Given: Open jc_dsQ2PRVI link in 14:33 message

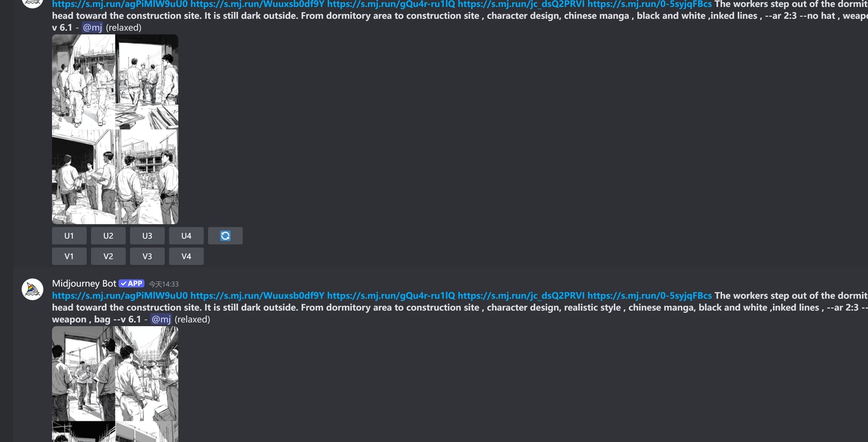Looking at the screenshot, I should pyautogui.click(x=521, y=295).
